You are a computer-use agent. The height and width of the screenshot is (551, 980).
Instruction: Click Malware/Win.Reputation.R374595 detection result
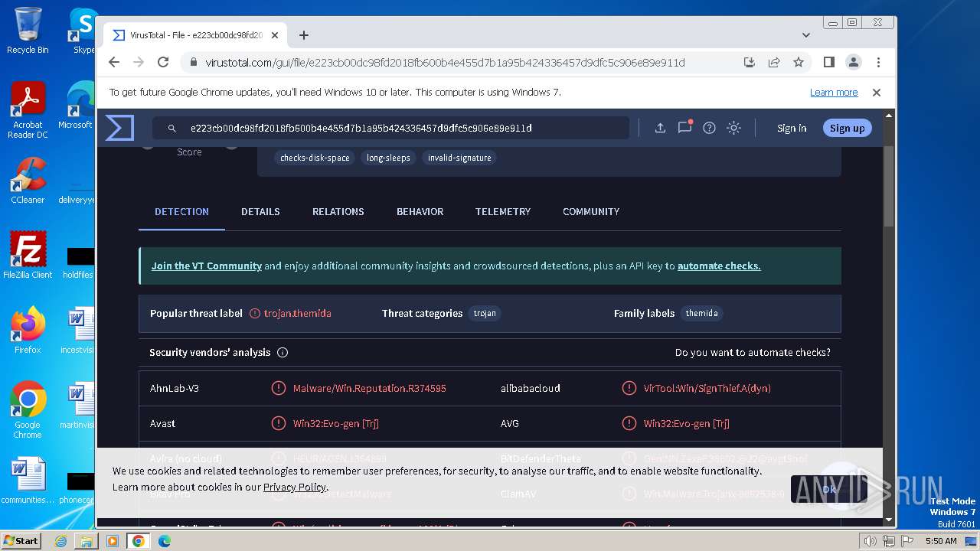tap(370, 389)
